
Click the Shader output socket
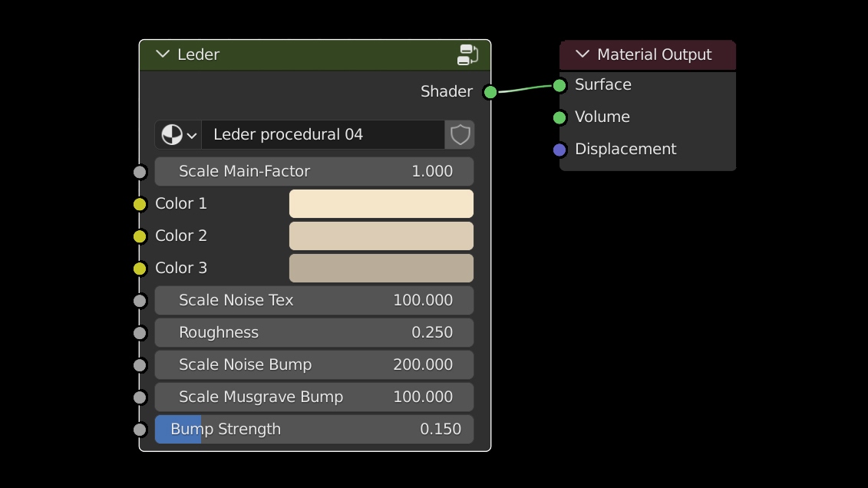[x=490, y=92]
